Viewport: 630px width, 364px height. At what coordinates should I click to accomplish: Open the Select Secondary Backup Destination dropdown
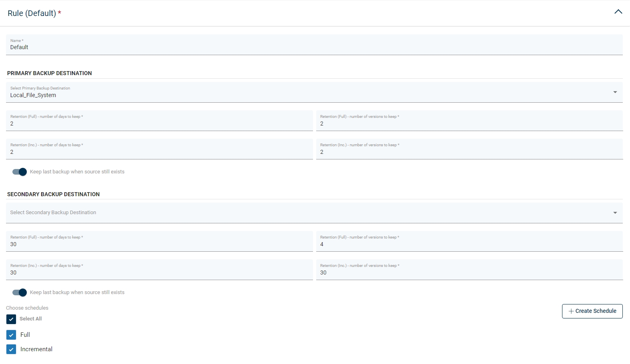(314, 213)
